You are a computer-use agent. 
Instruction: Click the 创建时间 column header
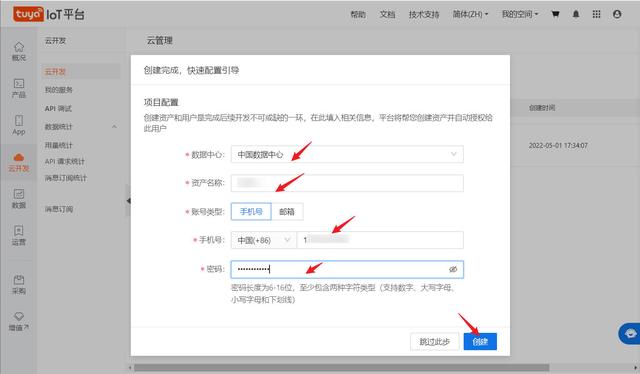[x=542, y=108]
